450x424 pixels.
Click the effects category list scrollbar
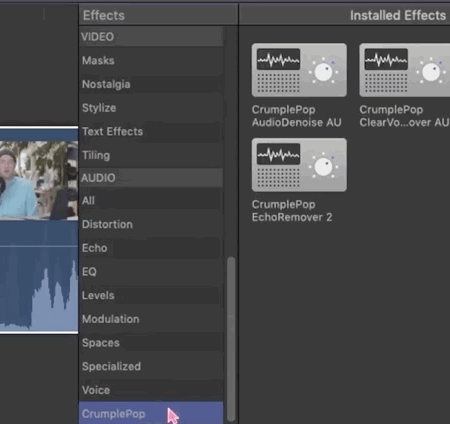coord(231,339)
